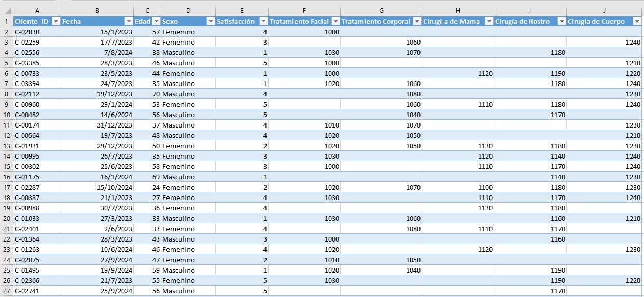Select column B by its header
The height and width of the screenshot is (297, 644).
97,11
